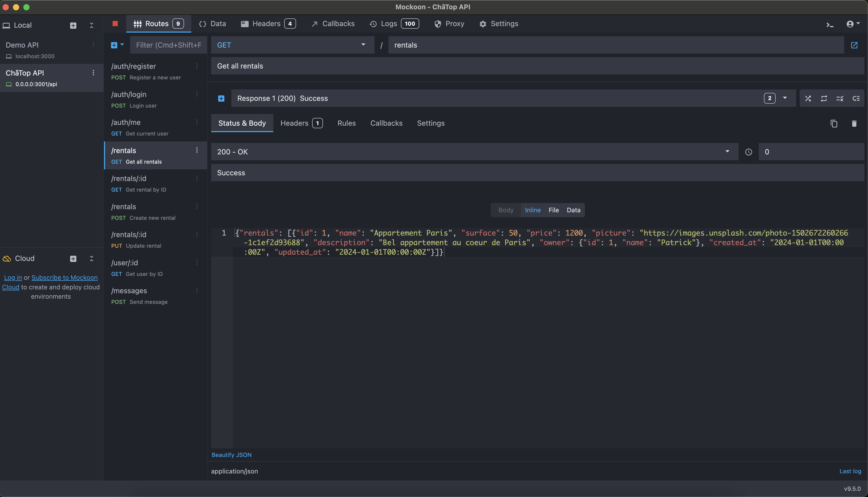
Task: Open the 200 - OK status dropdown
Action: [x=474, y=152]
